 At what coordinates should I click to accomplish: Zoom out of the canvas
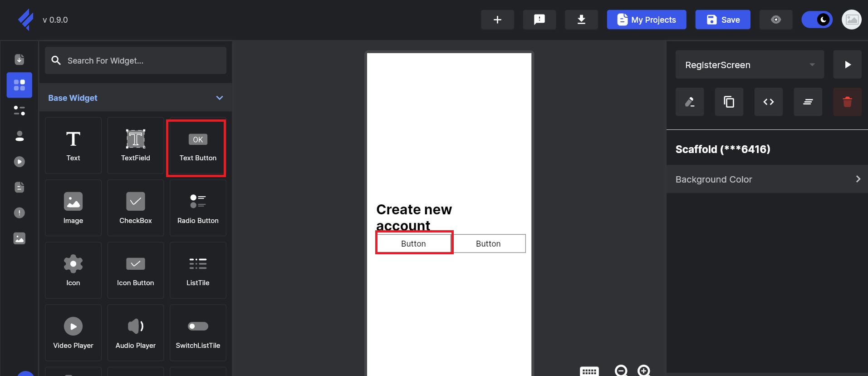(x=621, y=371)
